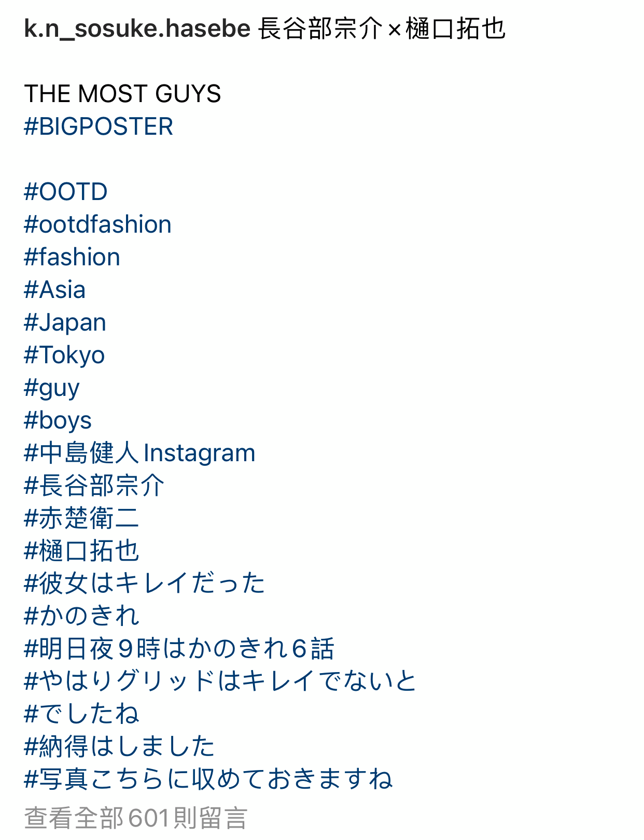Select the #樋口拓也 hashtag
The image size is (644, 840).
click(81, 551)
